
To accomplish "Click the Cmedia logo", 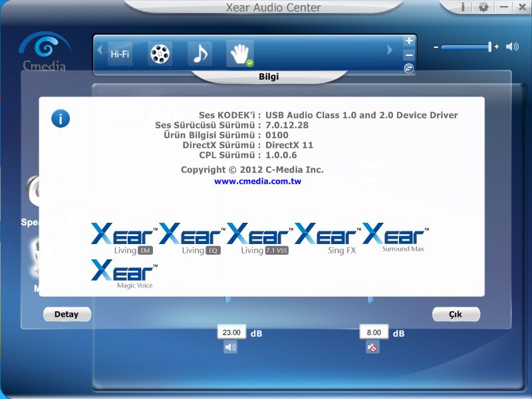I will click(44, 51).
